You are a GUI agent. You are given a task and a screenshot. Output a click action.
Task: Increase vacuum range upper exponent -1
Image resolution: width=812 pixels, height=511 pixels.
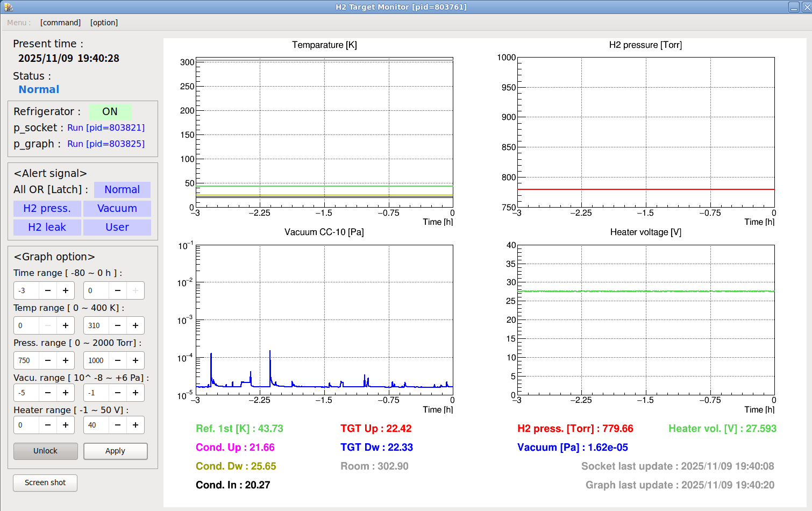[x=136, y=393]
